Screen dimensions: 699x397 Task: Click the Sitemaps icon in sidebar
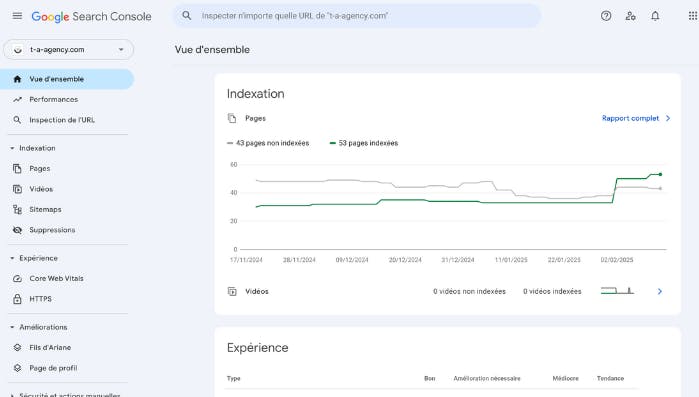pyautogui.click(x=17, y=209)
